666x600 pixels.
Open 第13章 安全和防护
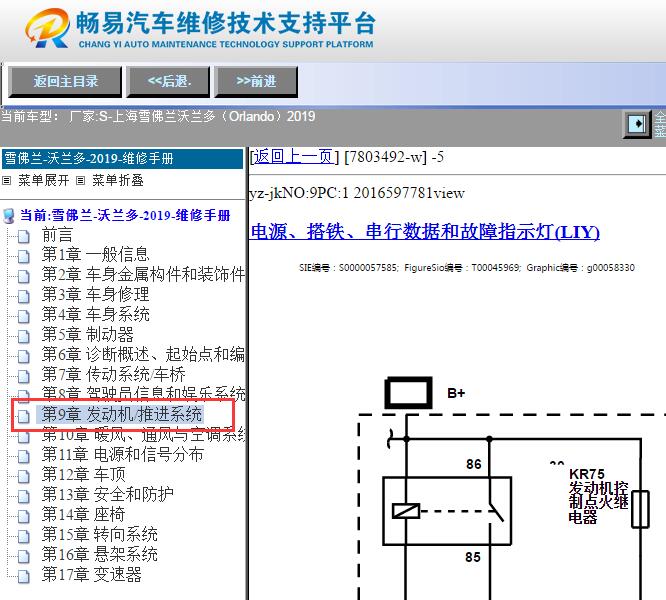coord(107,494)
